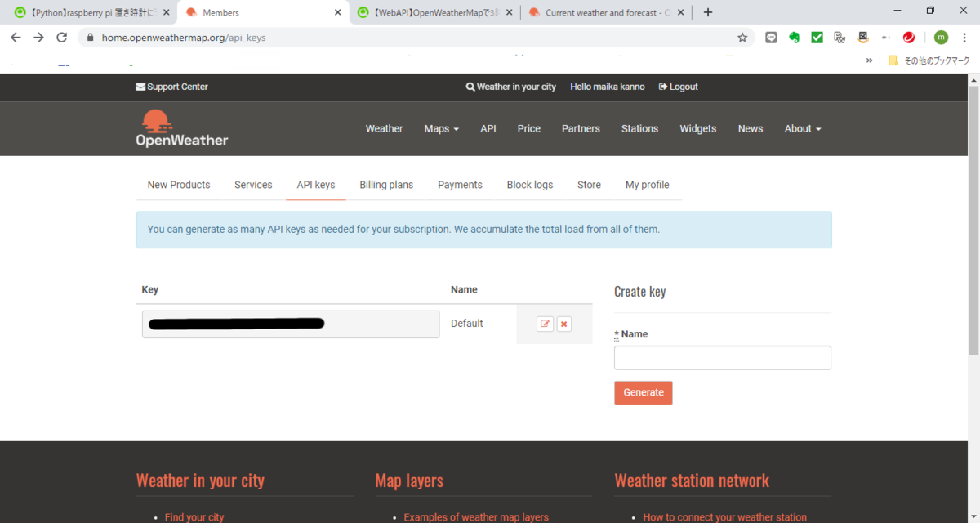
Task: Open the Services tab
Action: pos(253,185)
